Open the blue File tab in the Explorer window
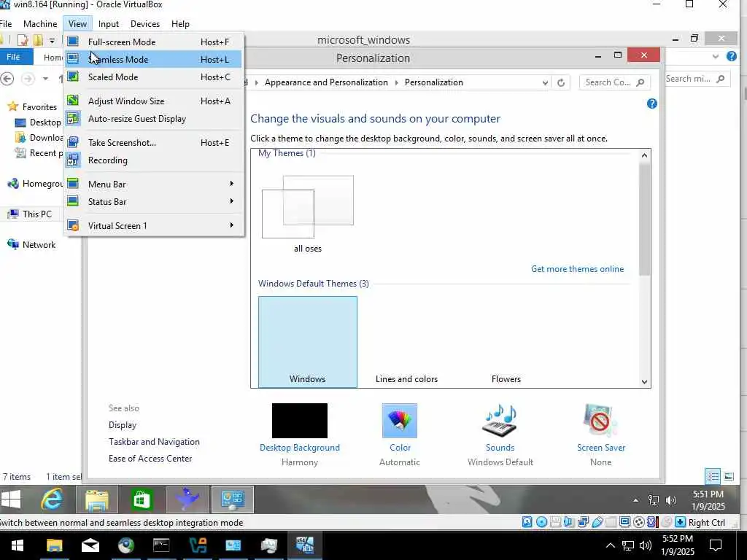The width and height of the screenshot is (747, 560). point(15,57)
